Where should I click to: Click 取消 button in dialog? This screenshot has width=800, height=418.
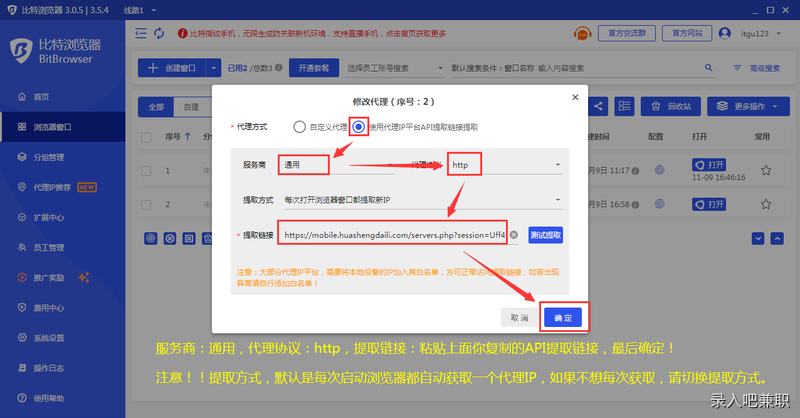point(519,317)
